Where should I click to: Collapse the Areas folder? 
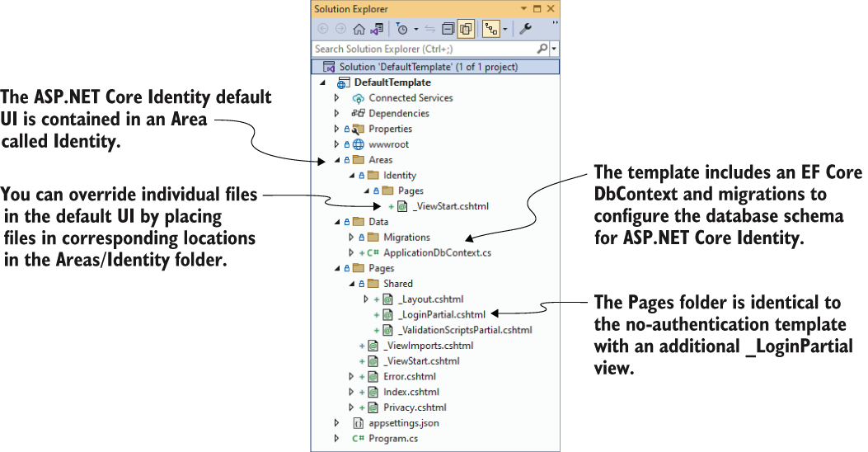(337, 160)
